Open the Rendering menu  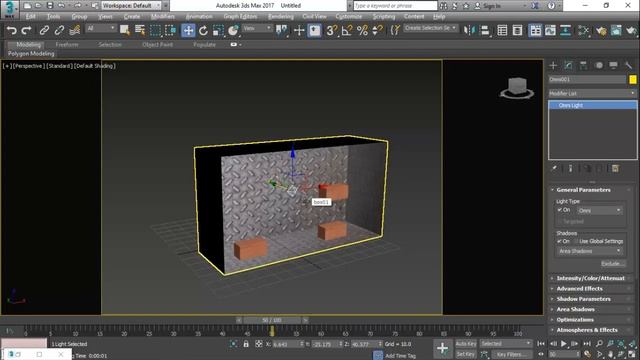(280, 17)
